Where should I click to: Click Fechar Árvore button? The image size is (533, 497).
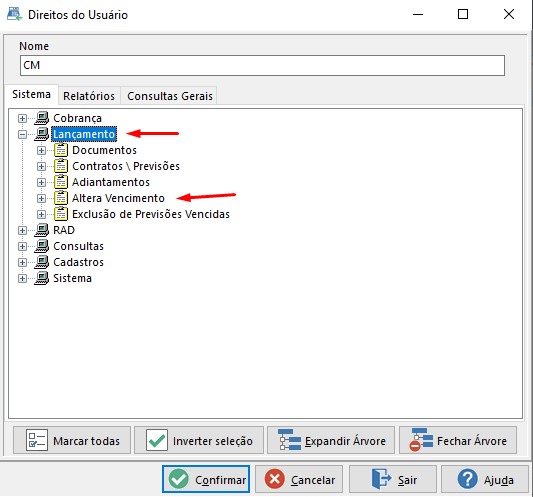coord(458,441)
